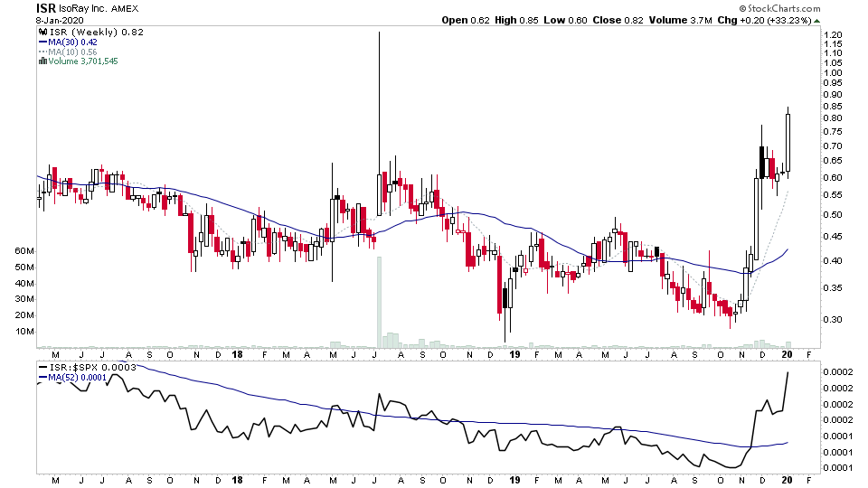Open the StockCharts.com attribution link
868x488 pixels.
point(780,8)
